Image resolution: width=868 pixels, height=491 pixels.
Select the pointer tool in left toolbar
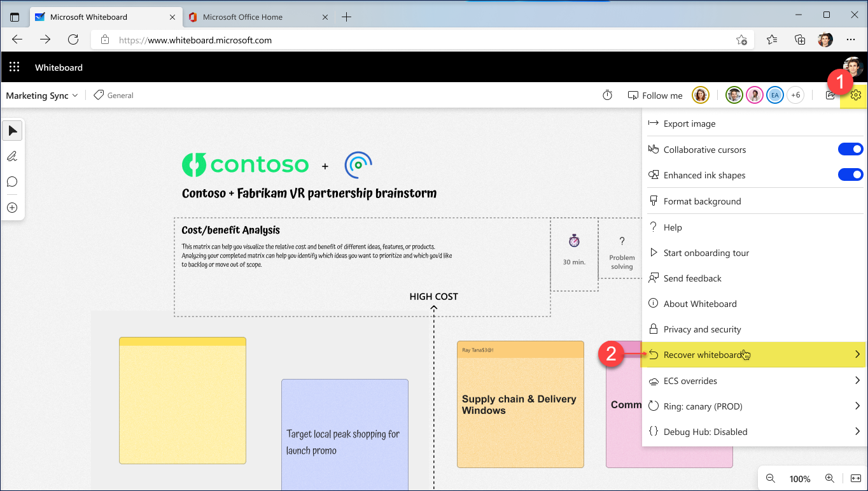click(12, 131)
